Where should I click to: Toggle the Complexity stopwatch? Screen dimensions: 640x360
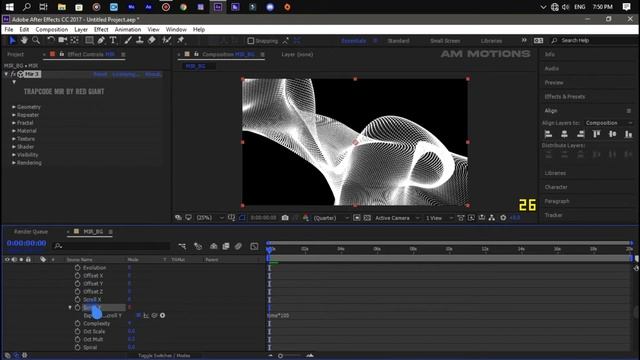78,324
